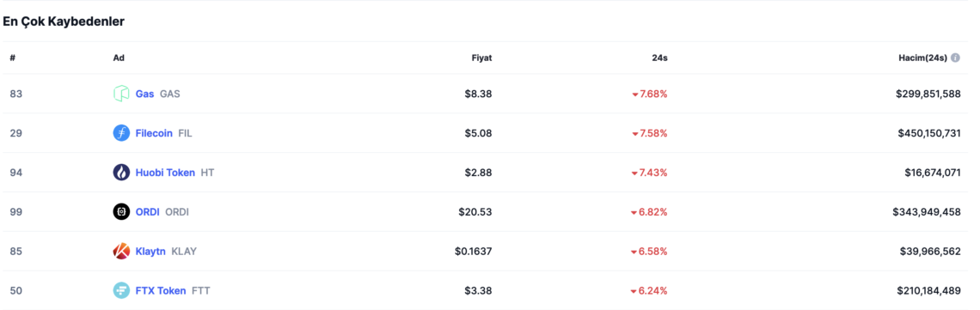
Task: Click the Filecoin logo icon
Action: pos(121,133)
